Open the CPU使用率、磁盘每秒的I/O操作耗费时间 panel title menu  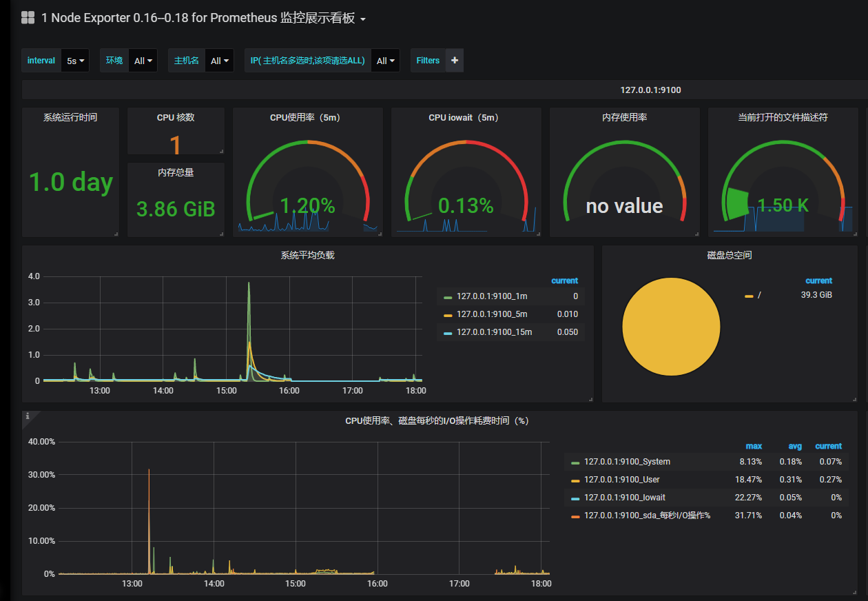click(x=437, y=420)
